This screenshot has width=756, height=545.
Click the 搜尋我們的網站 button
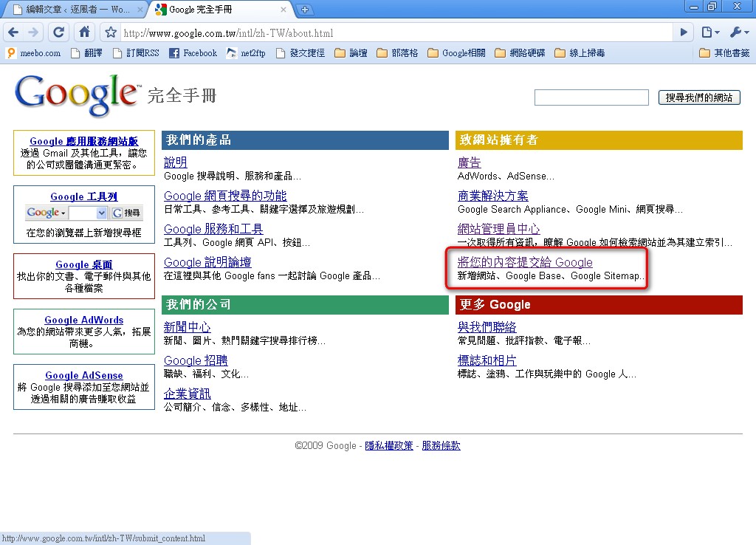point(699,97)
